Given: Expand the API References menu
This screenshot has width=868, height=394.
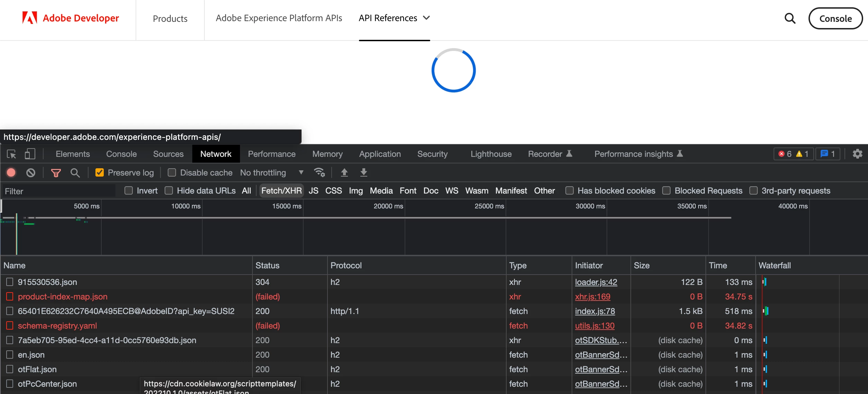Looking at the screenshot, I should (394, 18).
